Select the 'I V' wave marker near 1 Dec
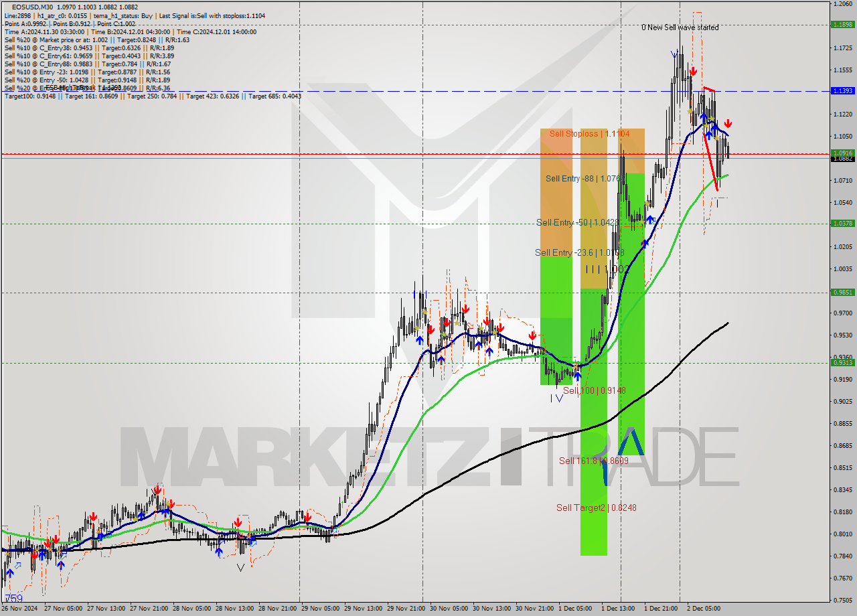The height and width of the screenshot is (616, 857). click(556, 398)
